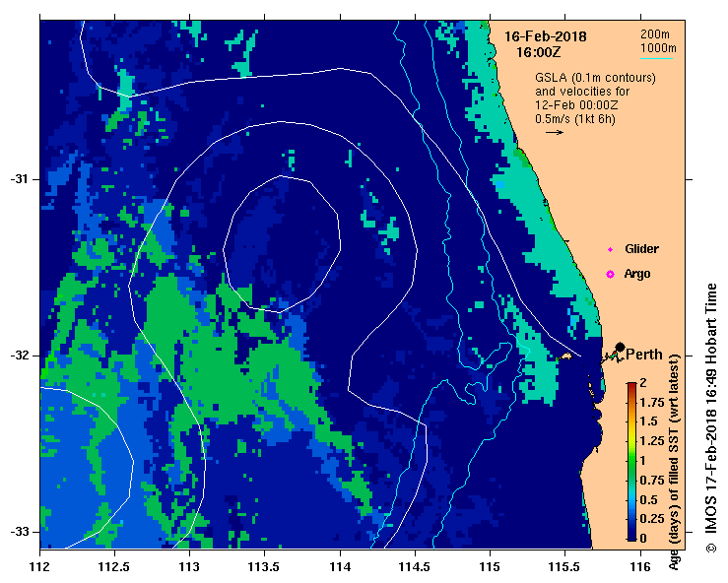Screen dimensions: 728x583
Task: Click the 12-Feb 00:00Z text
Action: coord(576,105)
